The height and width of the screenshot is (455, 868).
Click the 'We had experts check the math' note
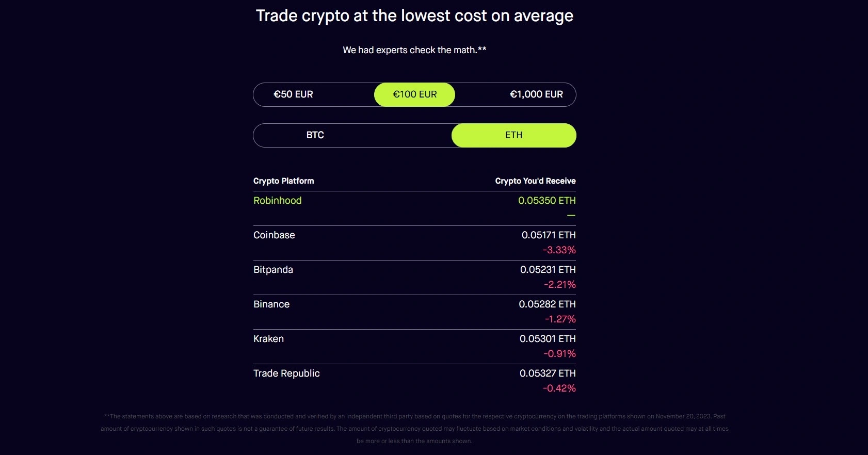tap(414, 50)
